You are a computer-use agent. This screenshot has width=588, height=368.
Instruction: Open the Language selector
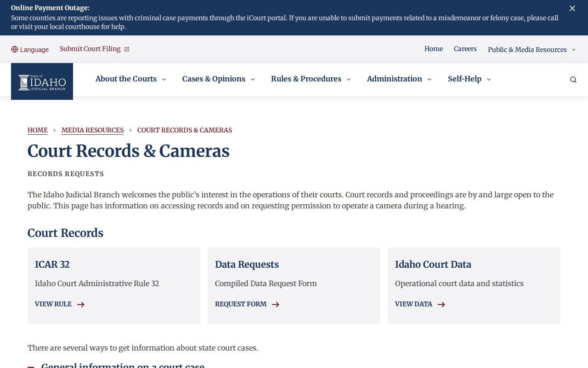(x=30, y=50)
